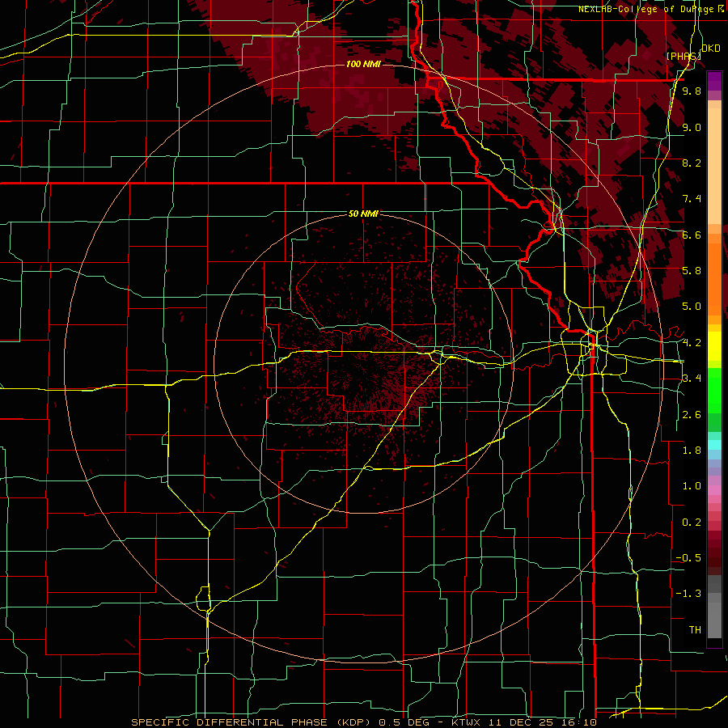Click the yellow color bar segment beside 4.2
The image size is (728, 728).
click(x=714, y=346)
